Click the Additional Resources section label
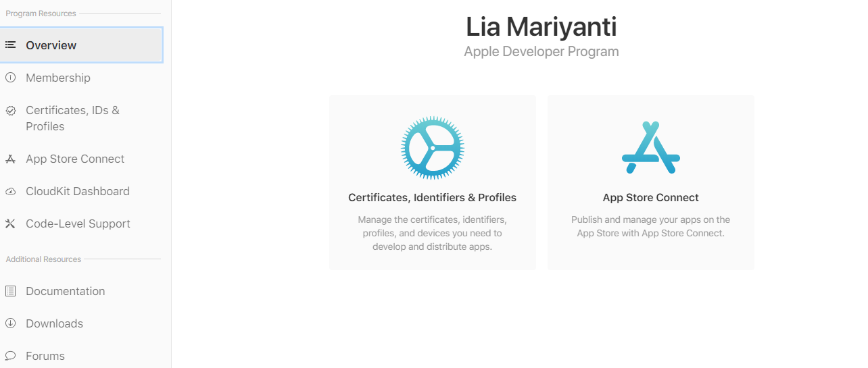 43,259
